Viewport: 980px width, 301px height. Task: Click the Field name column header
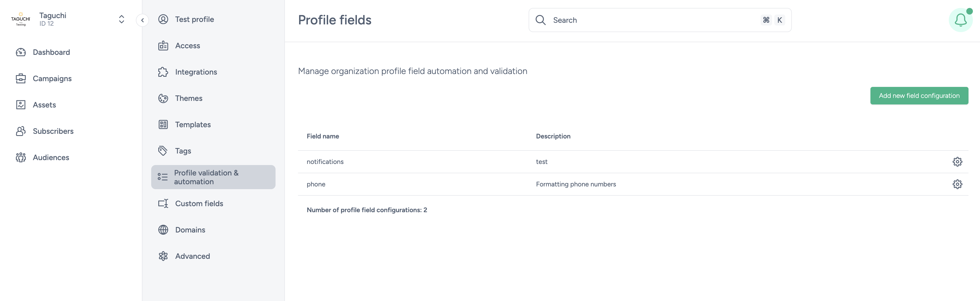(323, 136)
